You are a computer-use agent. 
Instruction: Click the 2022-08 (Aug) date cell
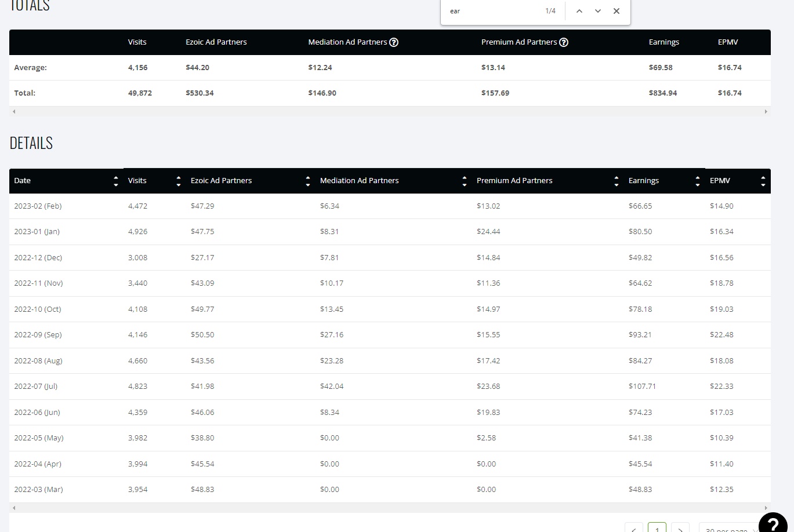tap(38, 360)
